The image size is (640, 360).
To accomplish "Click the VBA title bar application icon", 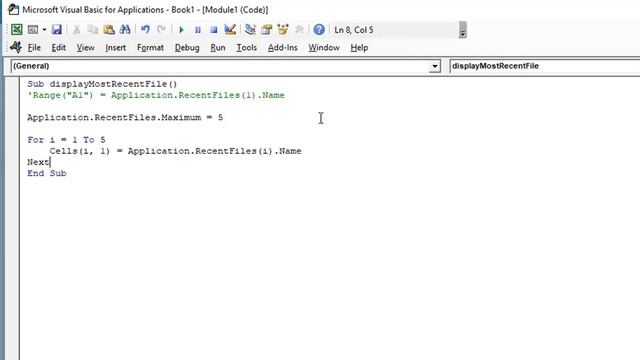I will tap(13, 9).
